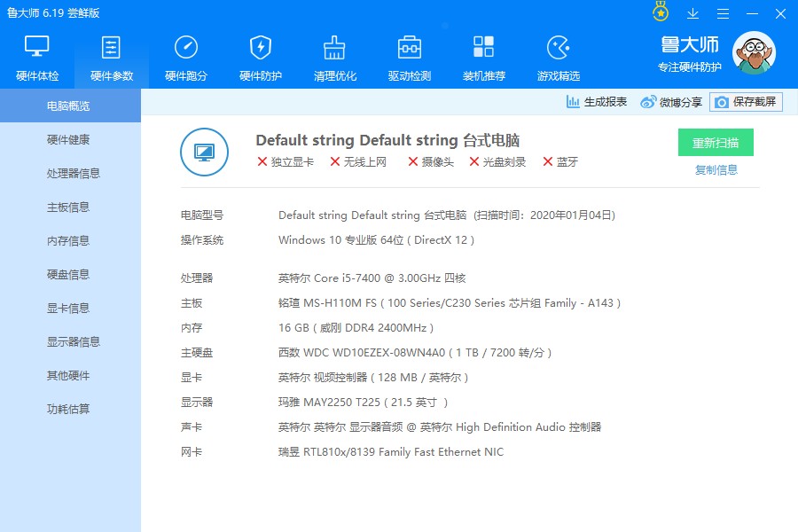The height and width of the screenshot is (532, 798).
Task: Open 装机推荐 recommended apps grid
Action: click(x=483, y=58)
